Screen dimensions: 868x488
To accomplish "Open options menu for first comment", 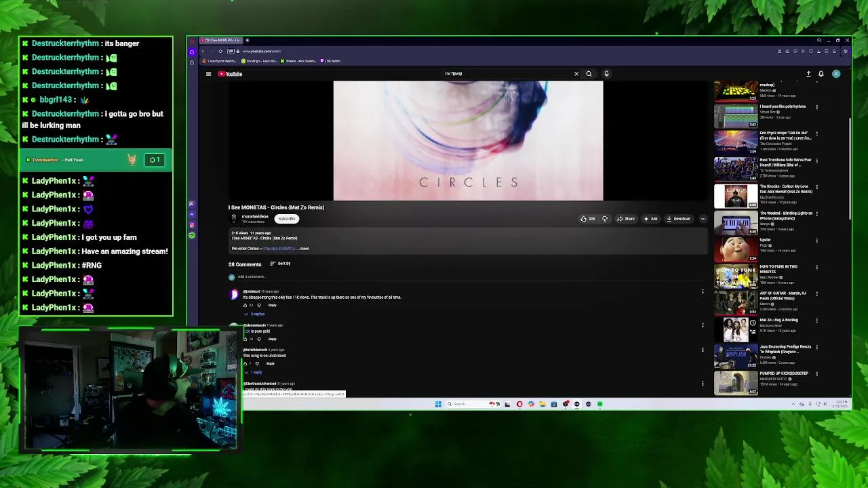I will pyautogui.click(x=703, y=291).
